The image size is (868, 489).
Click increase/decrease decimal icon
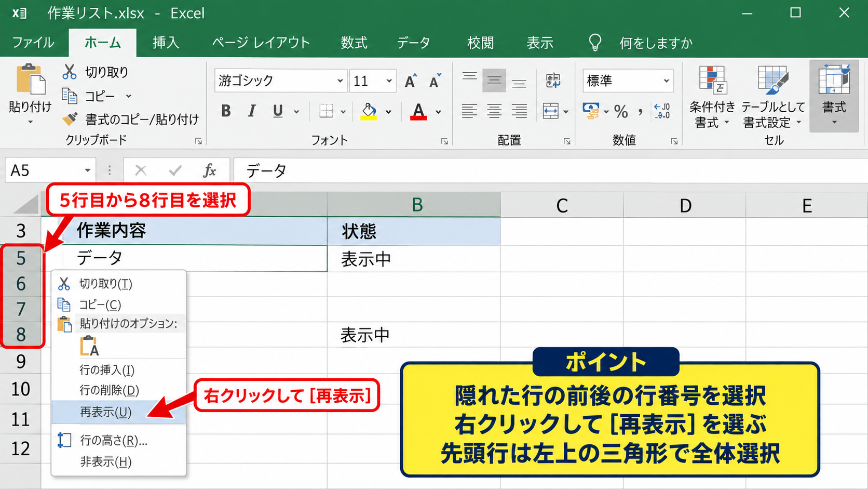662,111
